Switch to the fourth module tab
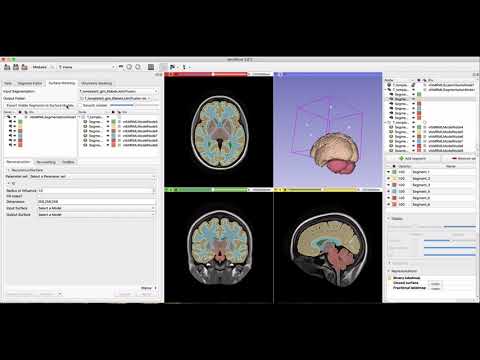Screen dimensions: 480x360 point(97,83)
